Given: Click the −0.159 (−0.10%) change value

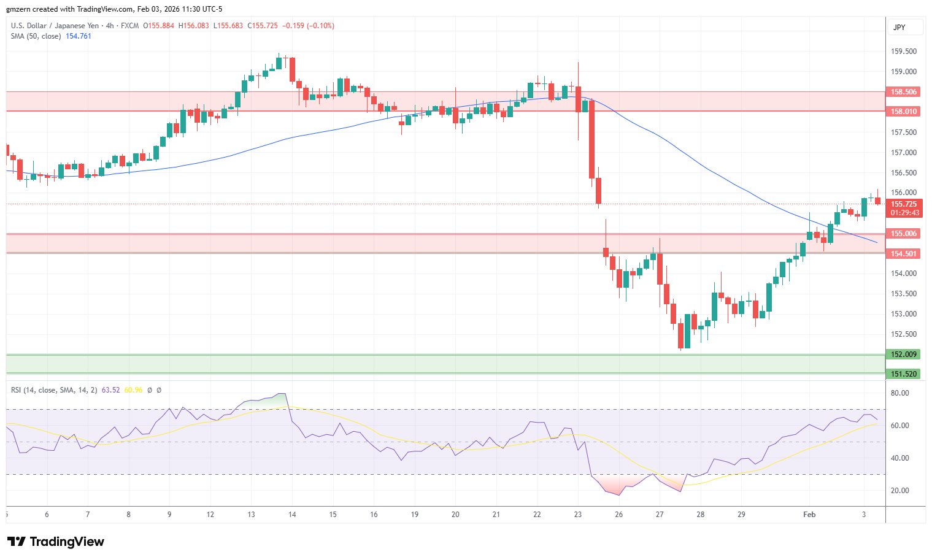Looking at the screenshot, I should pos(308,26).
